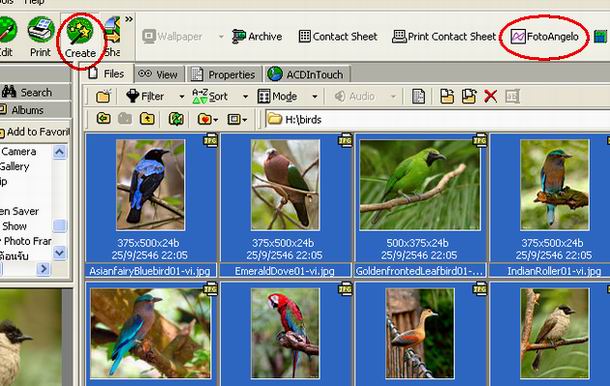The height and width of the screenshot is (386, 610).
Task: Delete selected files with red X
Action: point(491,96)
